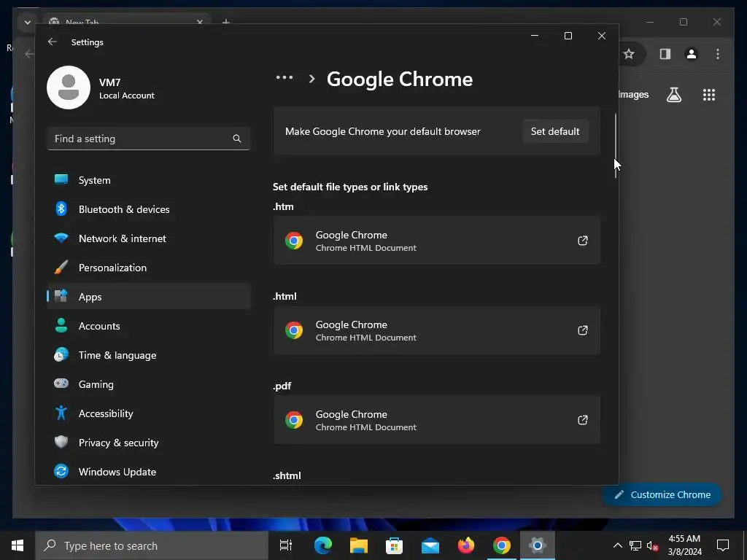Launch Microsoft Edge from taskbar
Screen dimensions: 747x560
click(322, 545)
